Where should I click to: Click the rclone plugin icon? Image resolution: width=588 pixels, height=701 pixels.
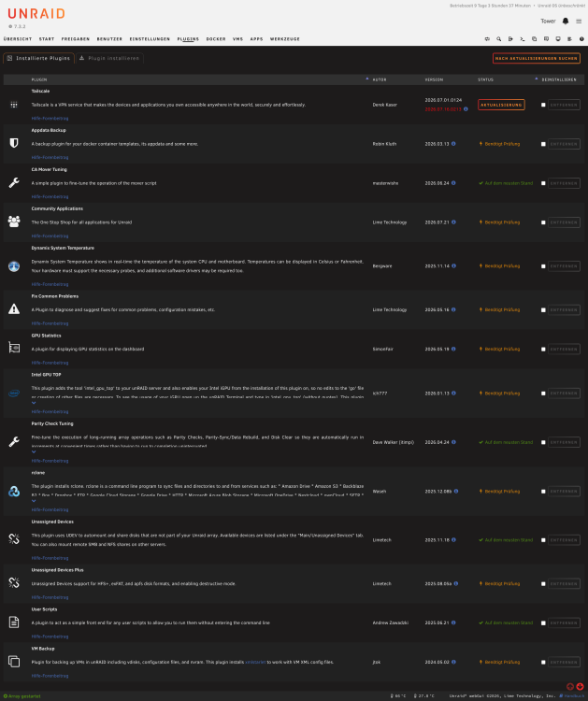pyautogui.click(x=14, y=491)
